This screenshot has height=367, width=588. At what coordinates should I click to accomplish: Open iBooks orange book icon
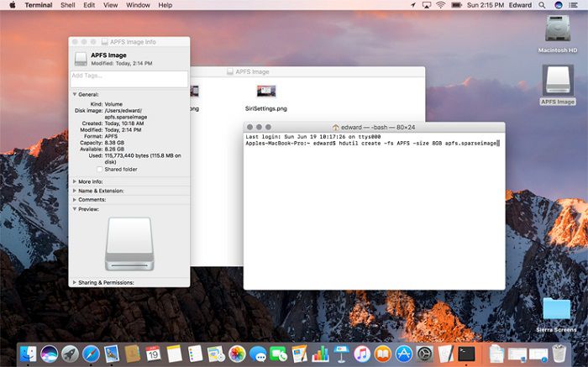click(383, 354)
